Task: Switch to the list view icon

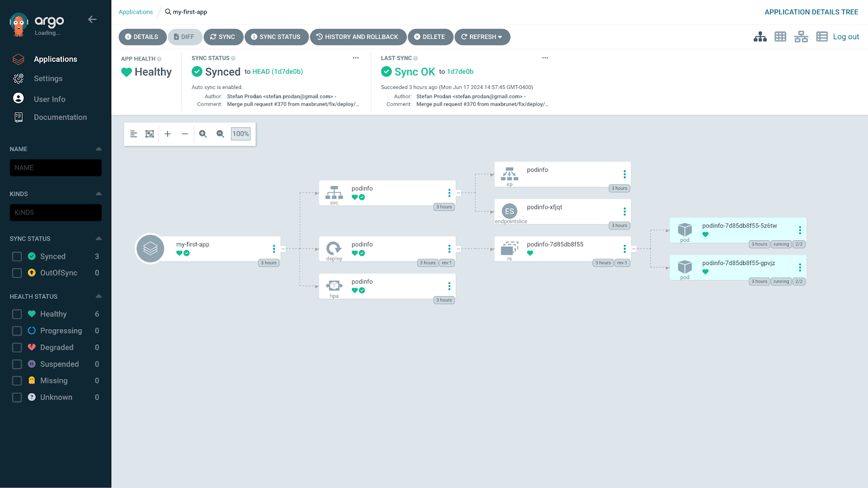Action: 822,37
